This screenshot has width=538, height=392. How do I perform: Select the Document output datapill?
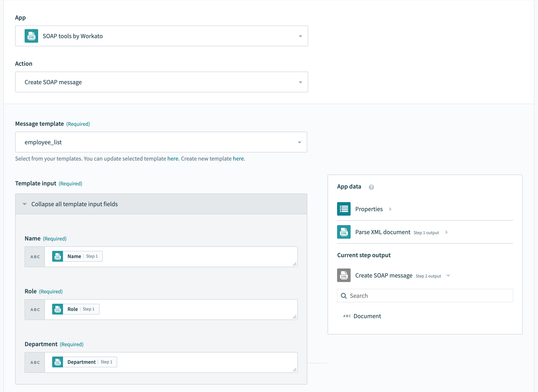click(367, 316)
